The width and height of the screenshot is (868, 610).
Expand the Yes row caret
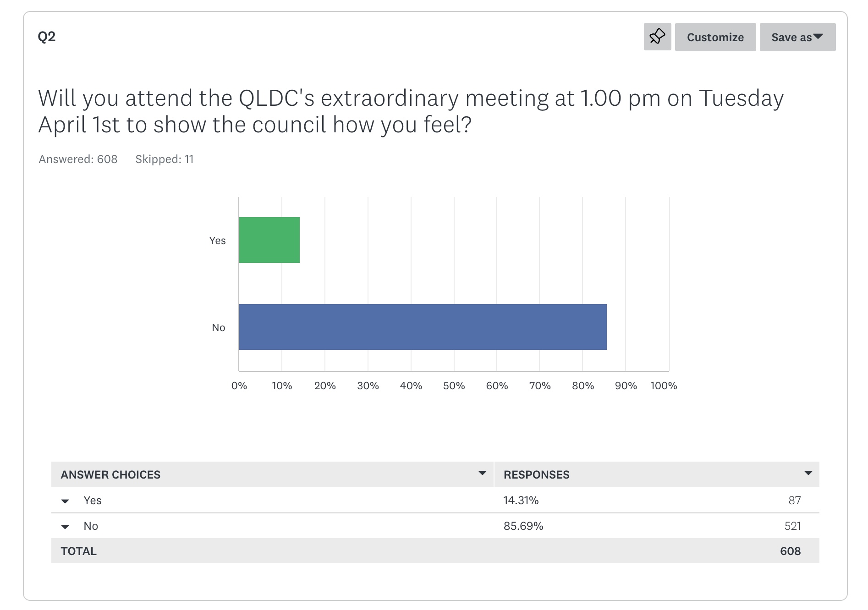click(x=65, y=501)
